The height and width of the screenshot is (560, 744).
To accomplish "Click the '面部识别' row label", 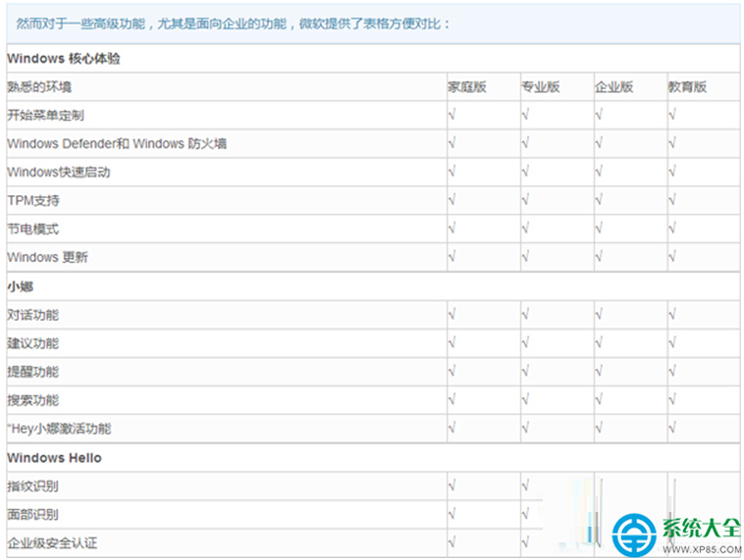I will click(x=33, y=515).
